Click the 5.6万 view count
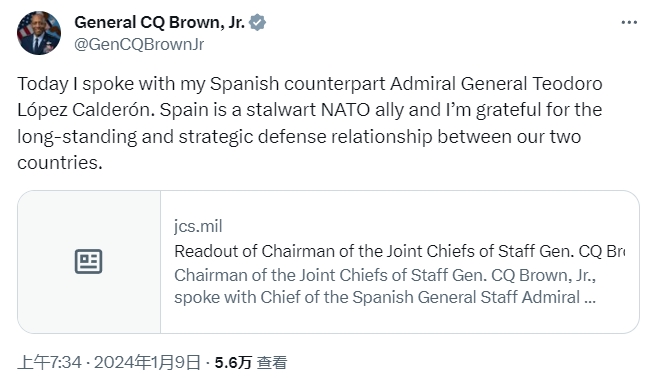The height and width of the screenshot is (380, 656). [233, 362]
